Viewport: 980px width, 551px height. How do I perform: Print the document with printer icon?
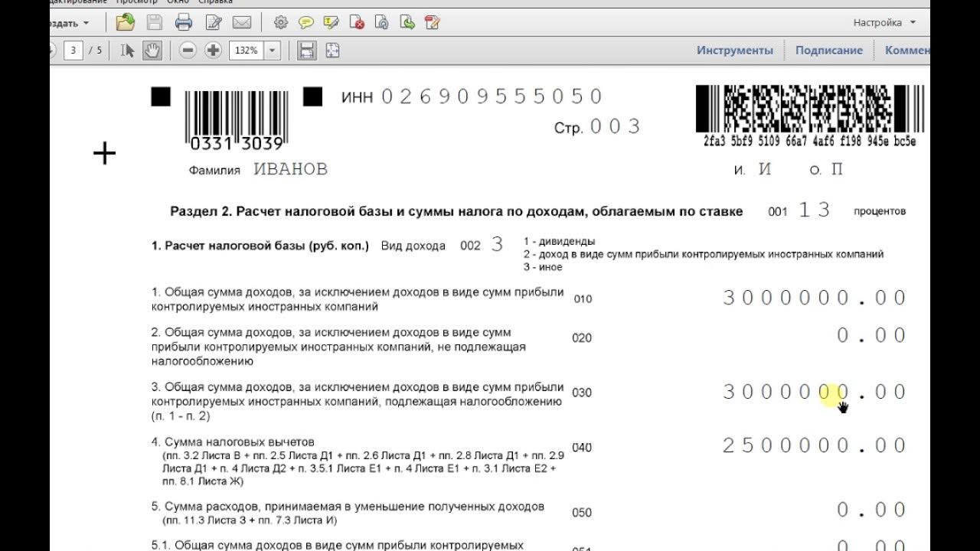pos(184,22)
